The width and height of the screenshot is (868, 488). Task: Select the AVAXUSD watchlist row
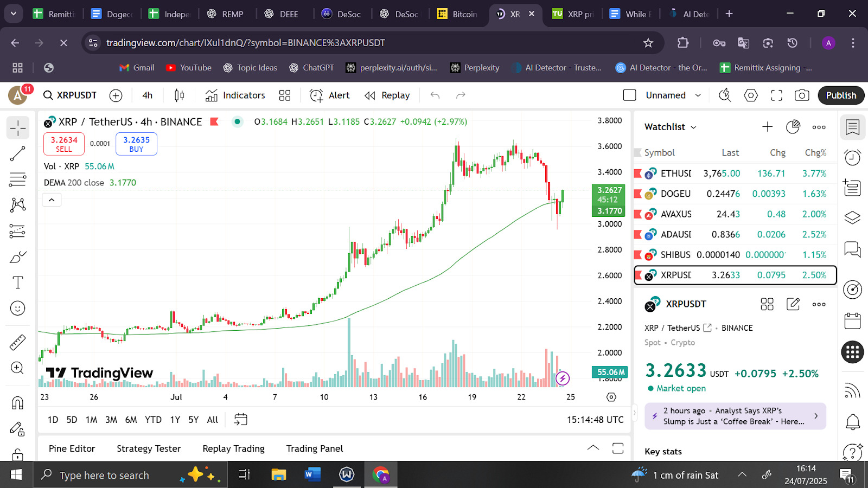(735, 214)
